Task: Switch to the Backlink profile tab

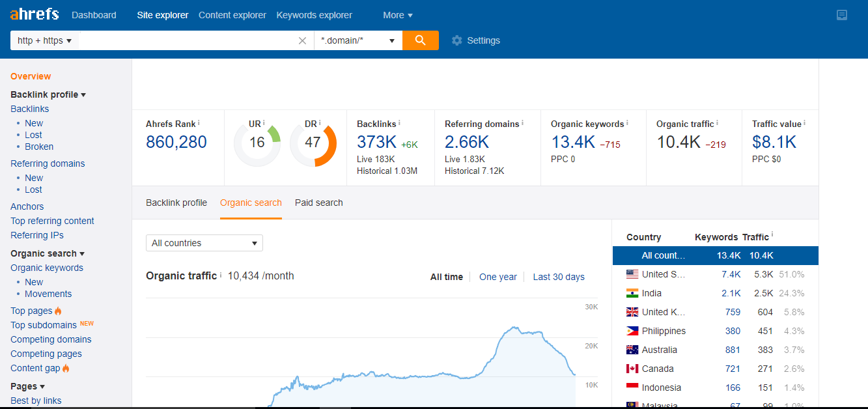Action: pyautogui.click(x=176, y=203)
